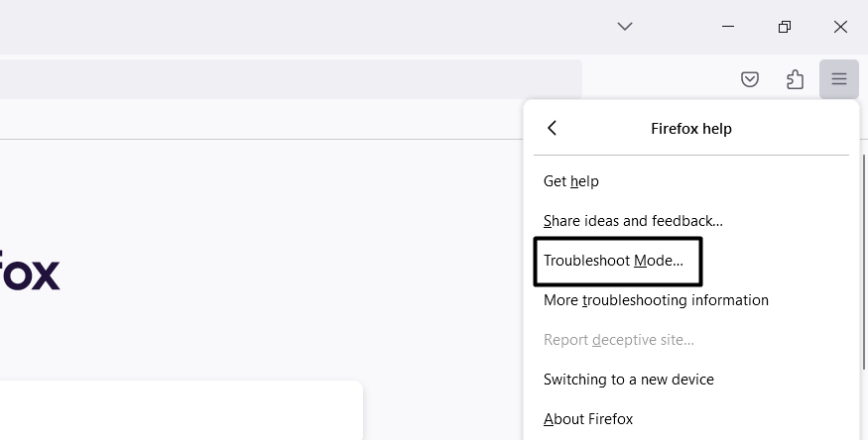The image size is (868, 440).
Task: Click the white search card on page
Action: point(179,411)
